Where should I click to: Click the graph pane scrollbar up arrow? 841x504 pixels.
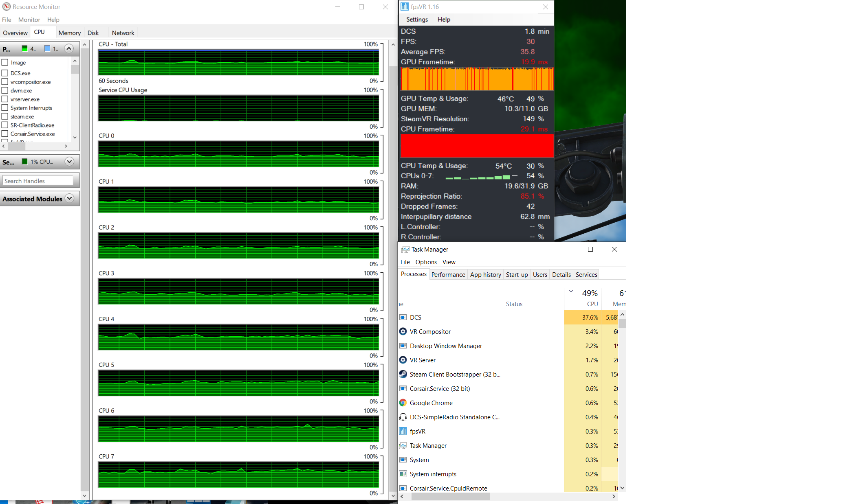tap(393, 44)
